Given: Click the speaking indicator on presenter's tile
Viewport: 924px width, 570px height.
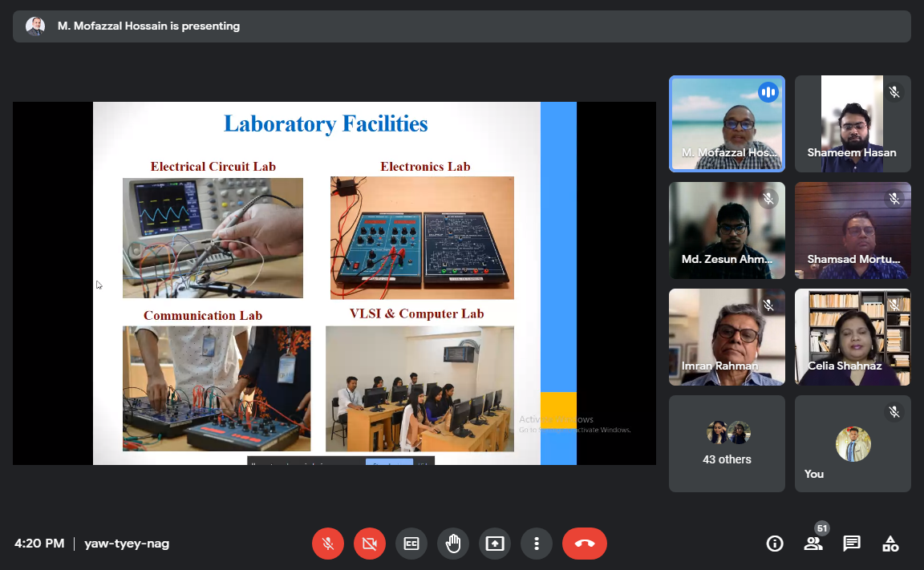Looking at the screenshot, I should coord(768,92).
